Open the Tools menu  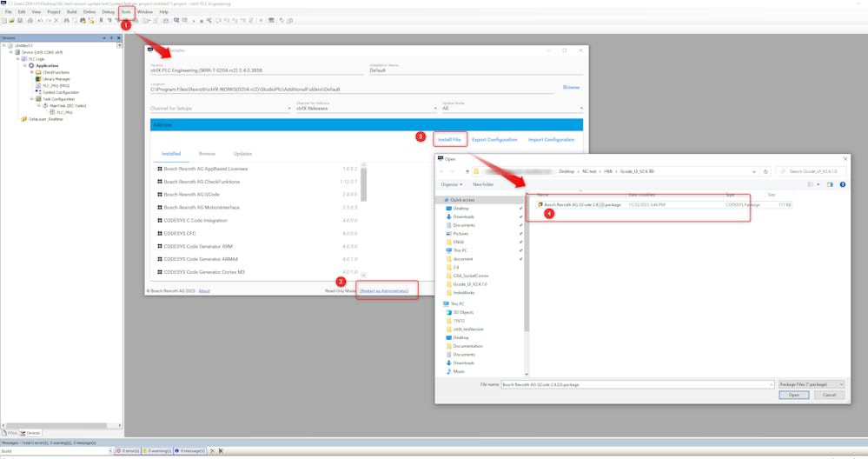click(x=126, y=11)
